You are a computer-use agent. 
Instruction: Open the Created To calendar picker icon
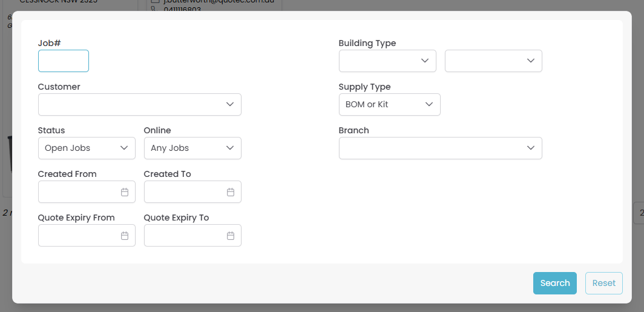tap(231, 192)
